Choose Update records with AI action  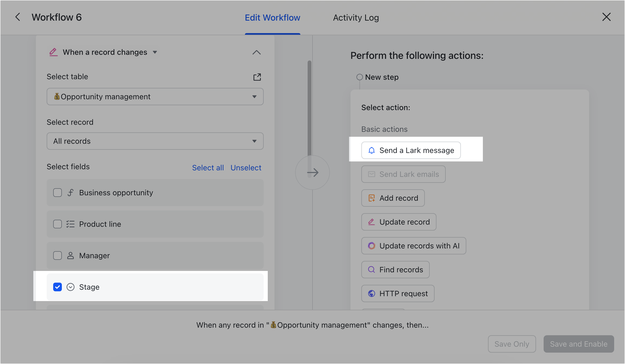tap(414, 246)
